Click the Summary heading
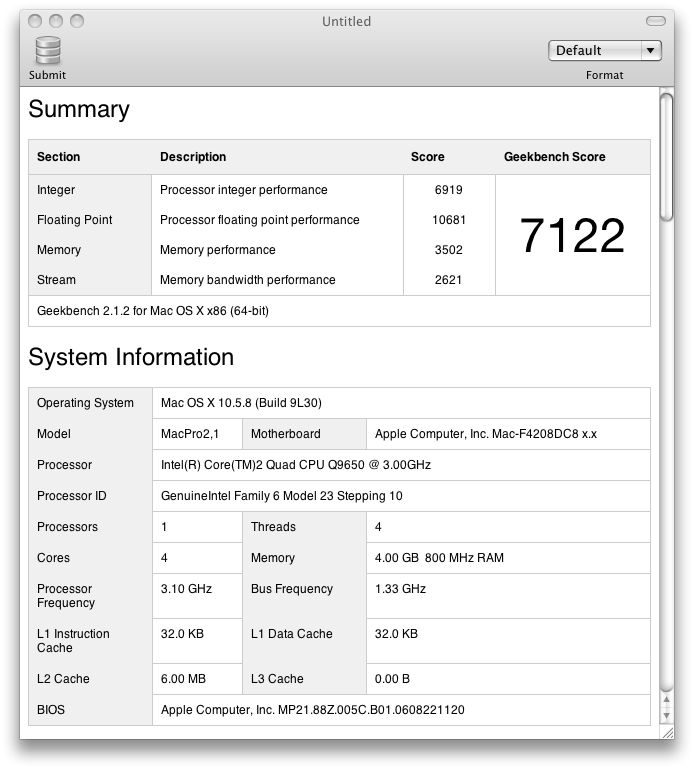 [x=79, y=109]
